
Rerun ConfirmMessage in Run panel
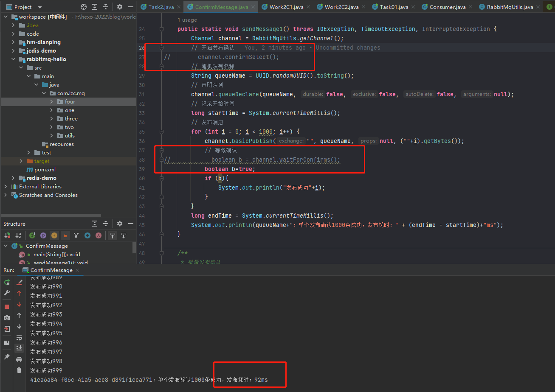coord(7,282)
